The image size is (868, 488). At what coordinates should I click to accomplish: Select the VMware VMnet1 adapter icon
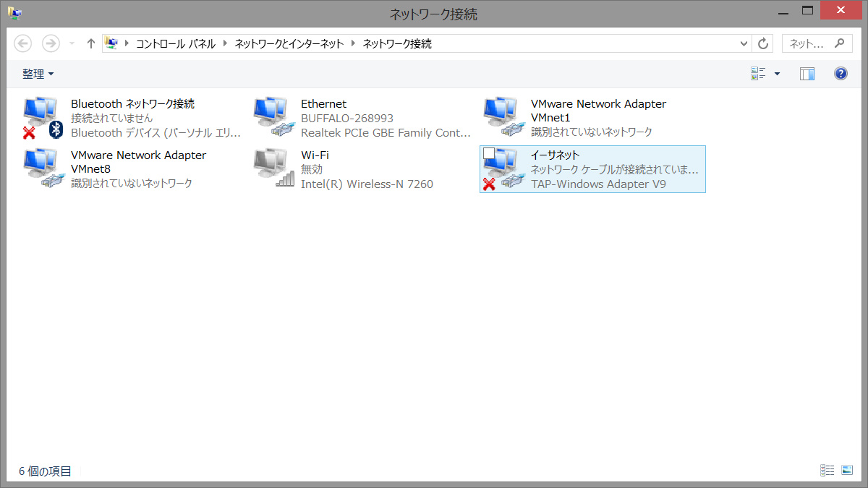[503, 118]
